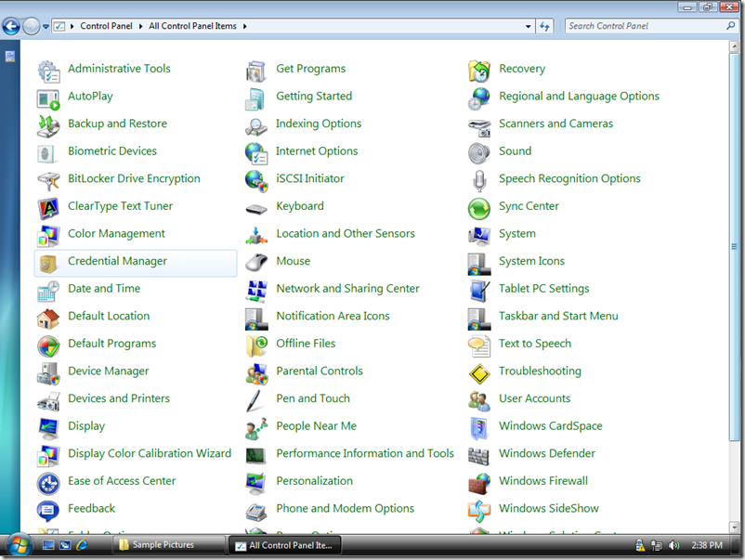Click the Parental Controls icon
Screen dimensions: 745x560
256,374
